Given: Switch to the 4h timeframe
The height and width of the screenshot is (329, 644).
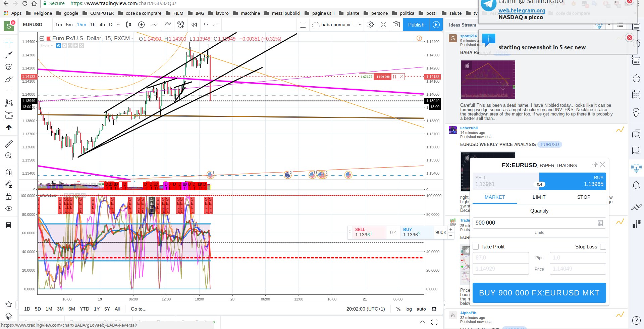Looking at the screenshot, I should point(102,25).
